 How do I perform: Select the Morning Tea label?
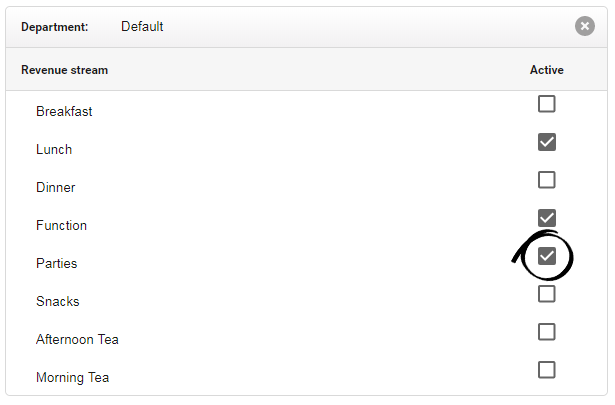[x=73, y=378]
